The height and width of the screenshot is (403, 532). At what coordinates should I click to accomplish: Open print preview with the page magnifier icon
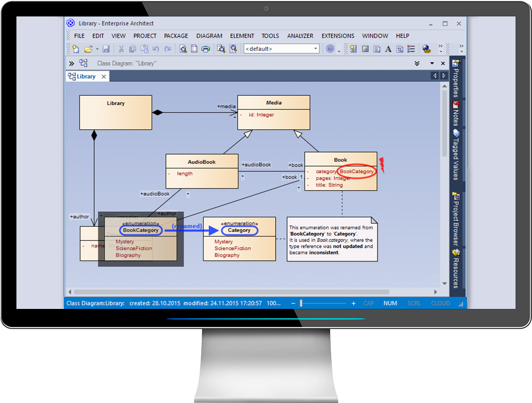[x=183, y=49]
